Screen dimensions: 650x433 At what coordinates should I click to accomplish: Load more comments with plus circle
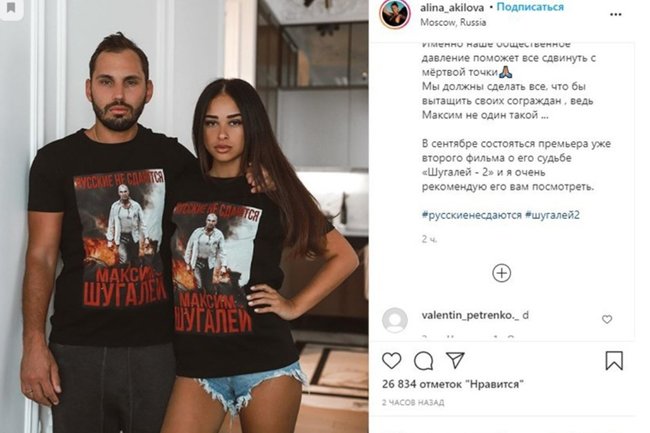[x=502, y=273]
